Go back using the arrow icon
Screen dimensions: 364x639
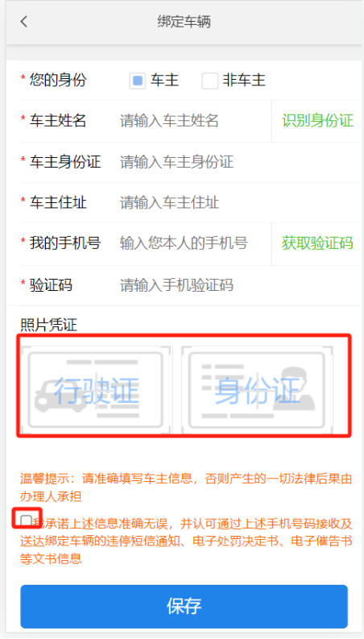pos(24,22)
